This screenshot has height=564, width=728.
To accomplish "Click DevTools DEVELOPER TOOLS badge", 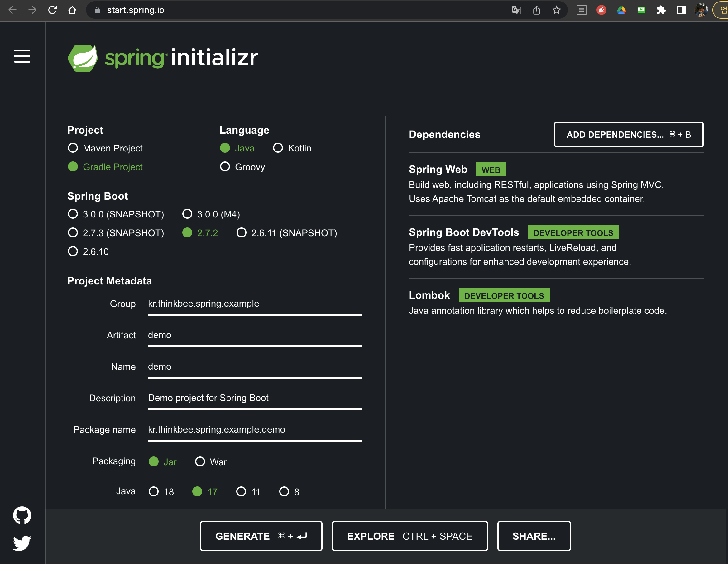I will click(573, 232).
